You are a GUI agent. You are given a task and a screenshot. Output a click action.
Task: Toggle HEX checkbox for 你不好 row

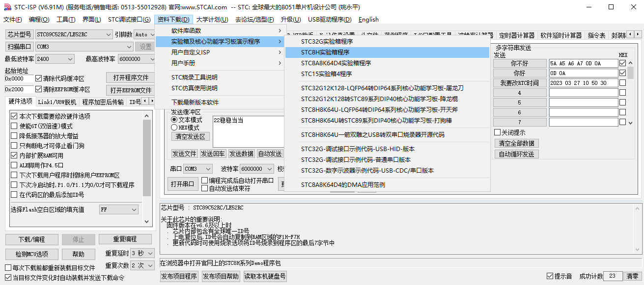[x=623, y=63]
